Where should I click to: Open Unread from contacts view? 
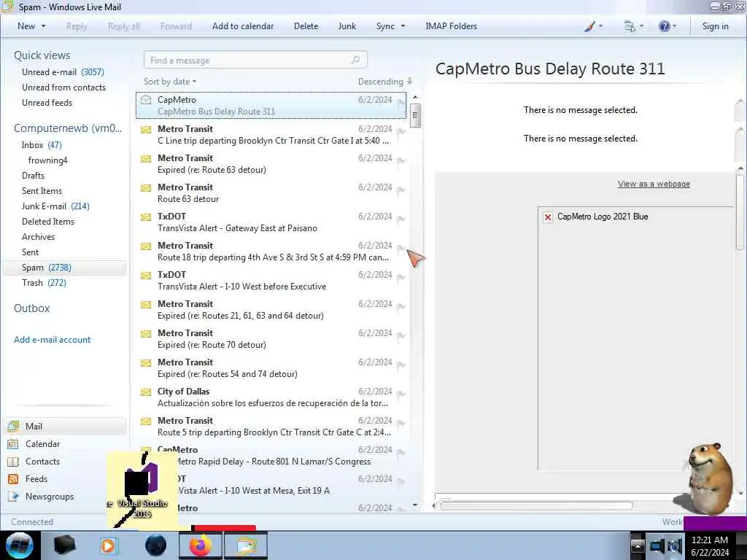(x=64, y=87)
